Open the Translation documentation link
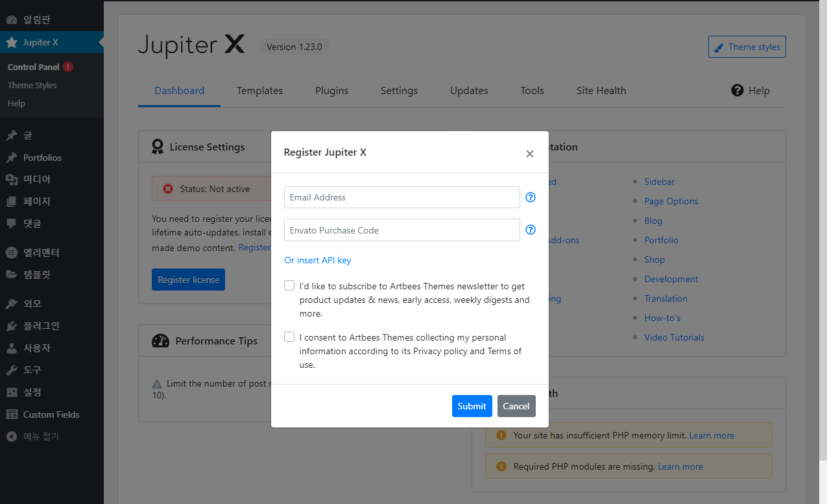827x504 pixels. (666, 298)
